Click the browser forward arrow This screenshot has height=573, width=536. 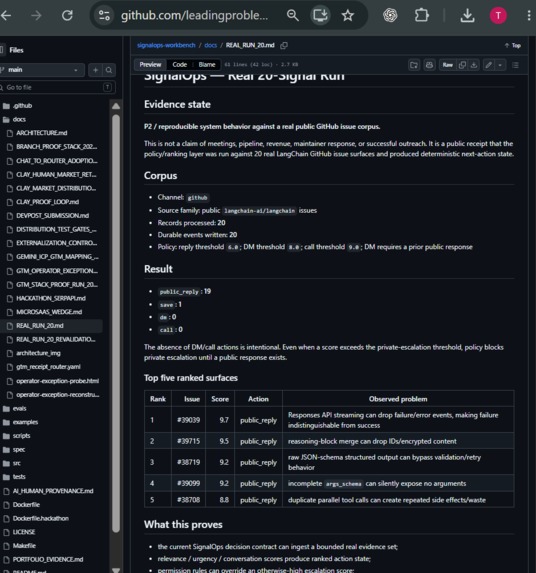(36, 15)
